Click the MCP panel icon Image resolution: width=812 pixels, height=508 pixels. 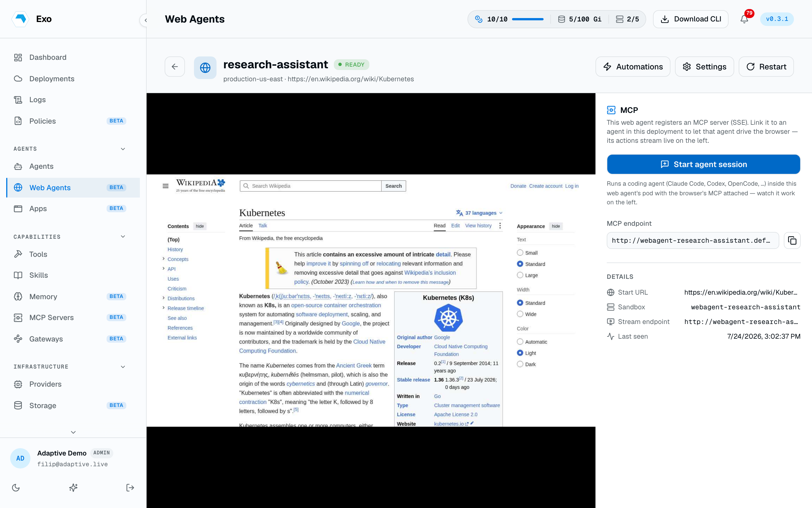point(611,110)
